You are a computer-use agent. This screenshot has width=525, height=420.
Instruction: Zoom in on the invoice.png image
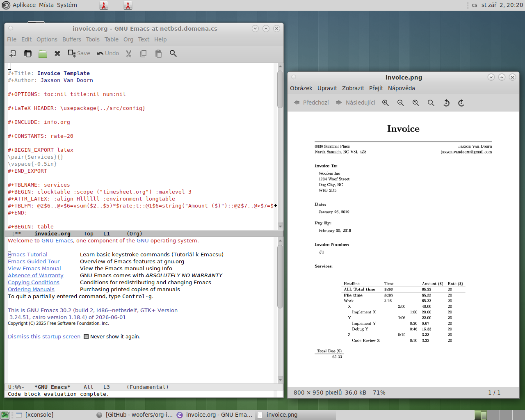click(x=386, y=103)
